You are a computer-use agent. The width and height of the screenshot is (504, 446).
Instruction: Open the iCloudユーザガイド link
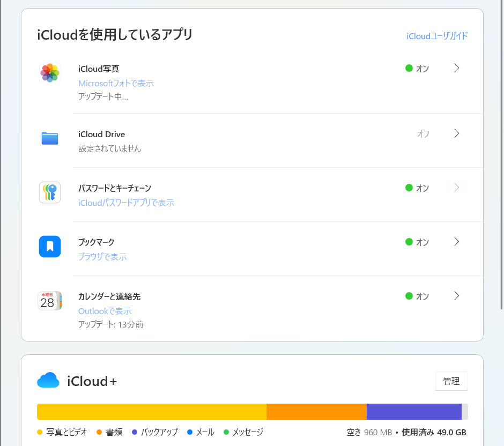pyautogui.click(x=437, y=36)
